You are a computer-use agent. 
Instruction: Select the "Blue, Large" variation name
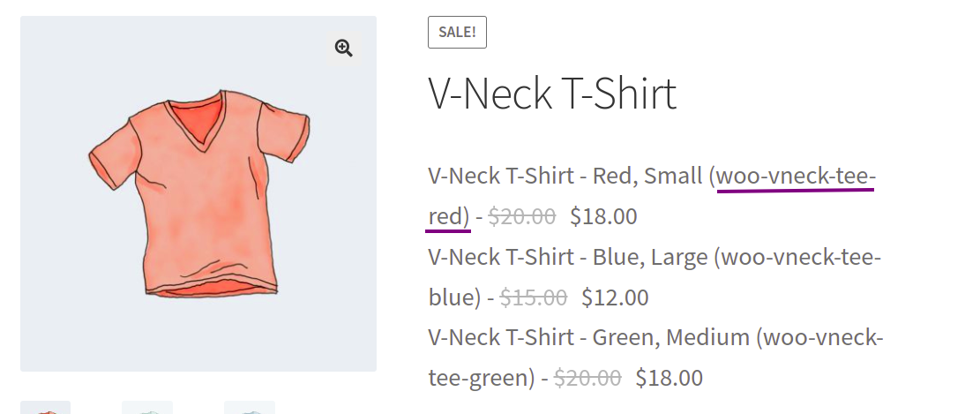(650, 257)
